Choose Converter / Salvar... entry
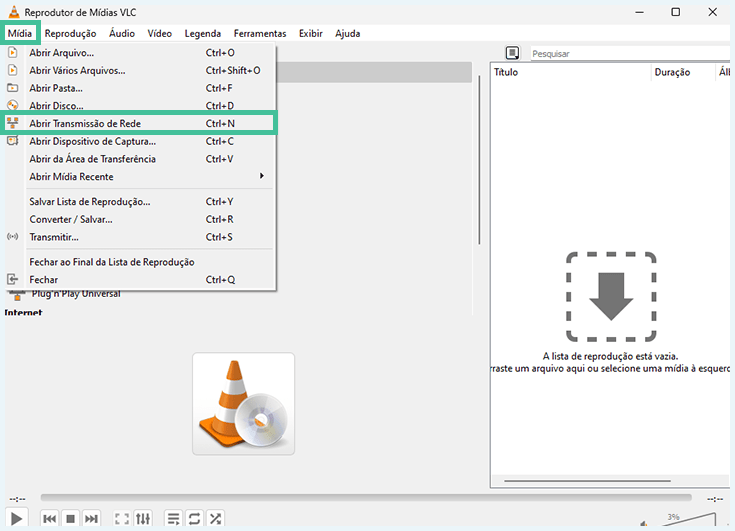 click(x=140, y=219)
